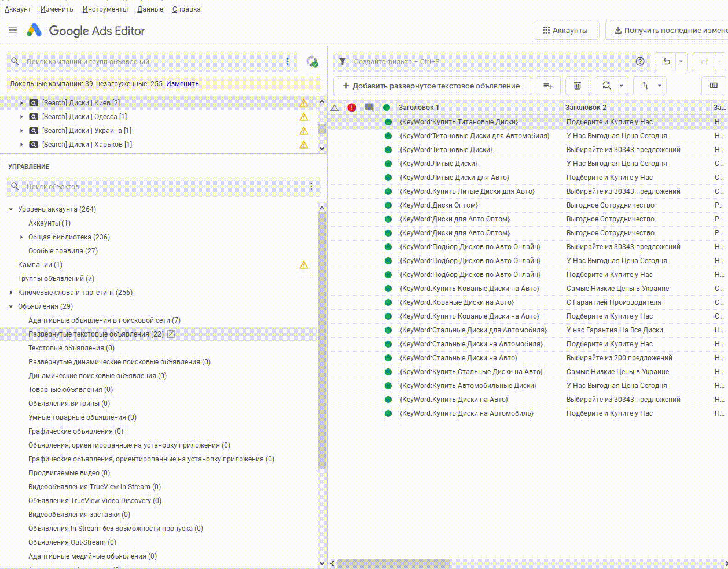Open the Инструменты menu
Image resolution: width=728 pixels, height=569 pixels.
(105, 9)
